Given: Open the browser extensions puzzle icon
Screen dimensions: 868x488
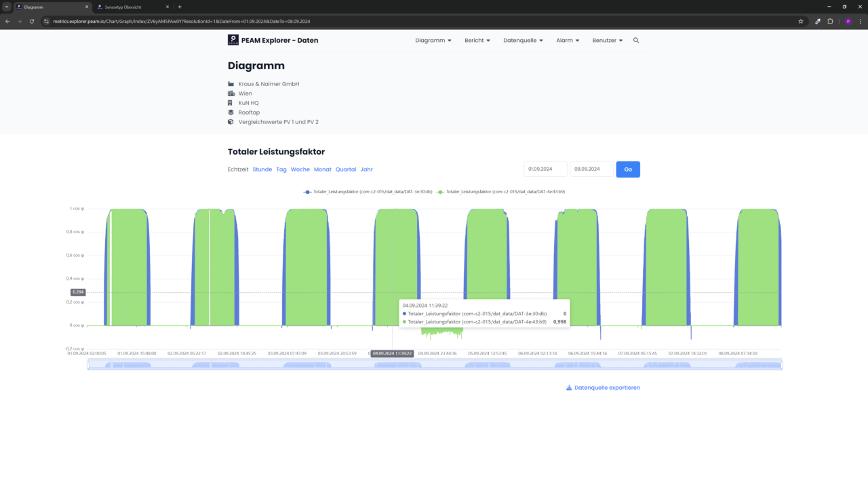Looking at the screenshot, I should point(830,21).
